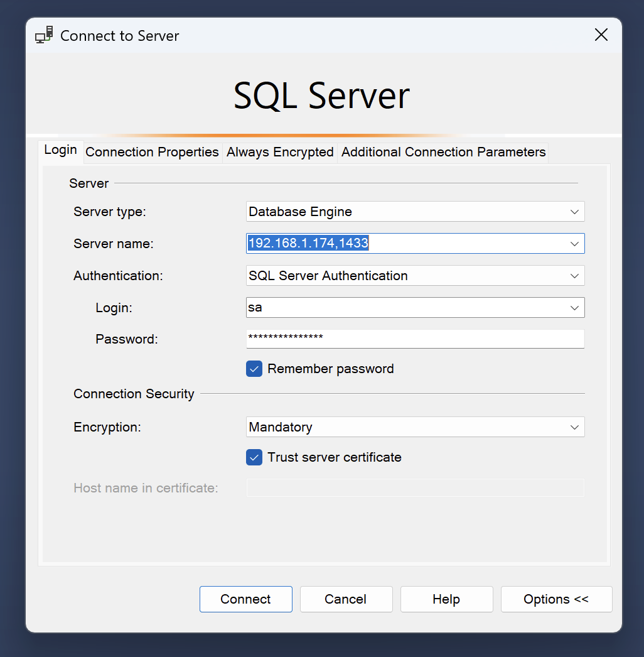Collapse the dialog with Options <<
This screenshot has height=657, width=644.
(557, 599)
